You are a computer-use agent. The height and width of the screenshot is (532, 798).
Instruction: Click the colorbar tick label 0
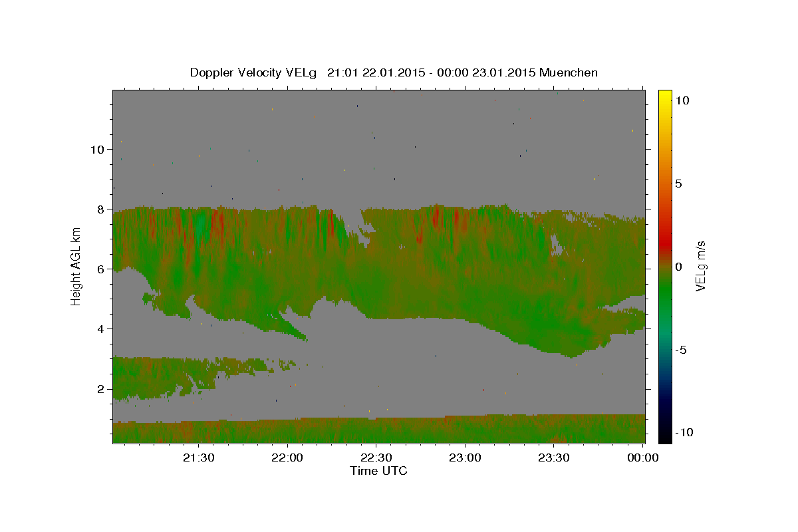point(678,267)
